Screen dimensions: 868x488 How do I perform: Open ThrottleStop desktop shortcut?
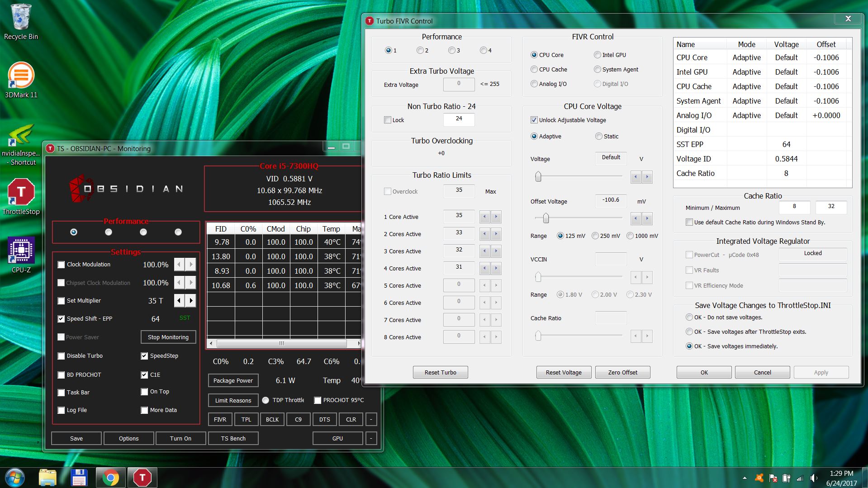pos(21,197)
